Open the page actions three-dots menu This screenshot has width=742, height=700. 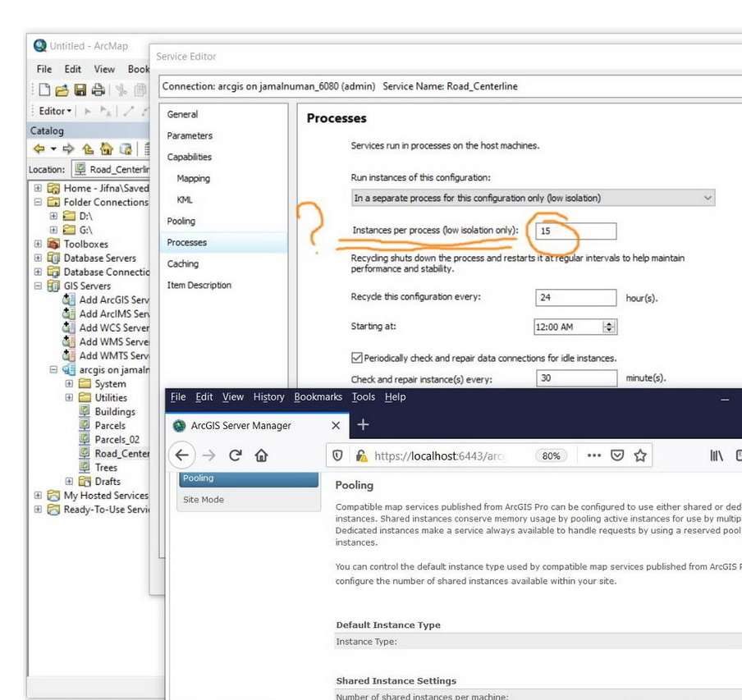pos(594,455)
